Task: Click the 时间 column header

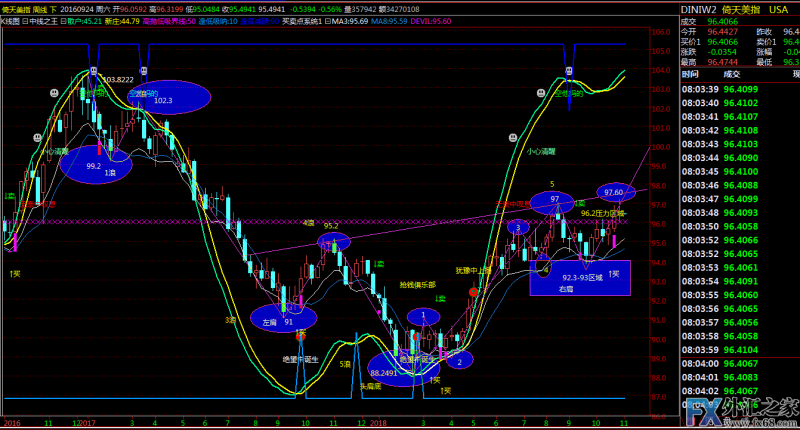Action: 690,74
